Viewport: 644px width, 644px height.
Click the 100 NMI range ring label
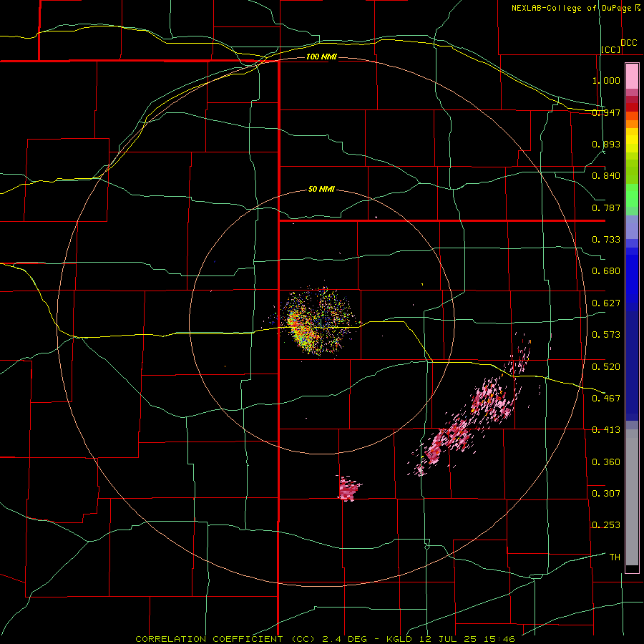pos(321,57)
